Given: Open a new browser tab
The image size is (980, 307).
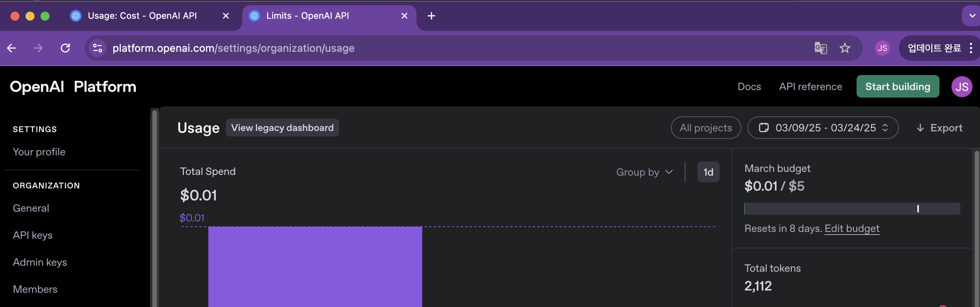Looking at the screenshot, I should pos(431,16).
